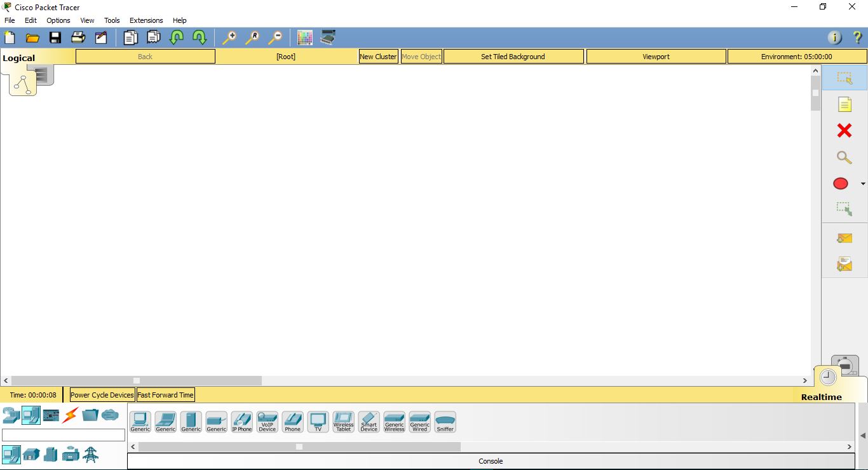
Task: Pick the TV device
Action: [x=318, y=422]
